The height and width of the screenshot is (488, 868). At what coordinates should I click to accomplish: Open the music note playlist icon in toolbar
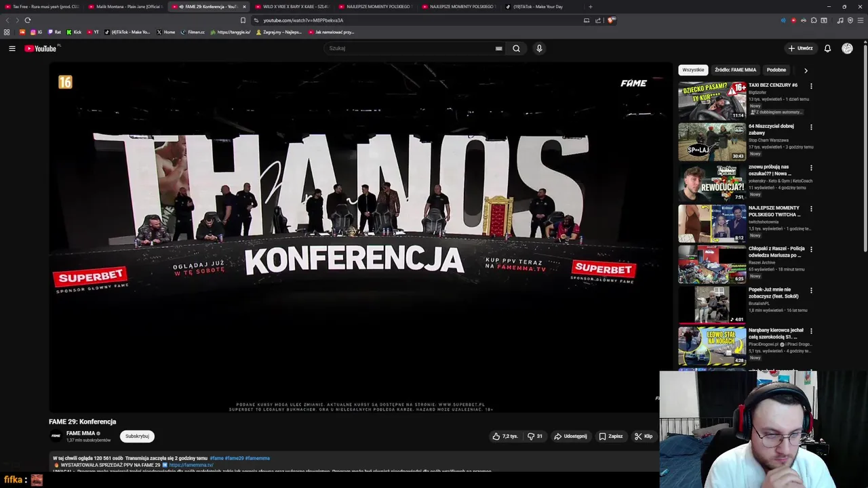[840, 20]
